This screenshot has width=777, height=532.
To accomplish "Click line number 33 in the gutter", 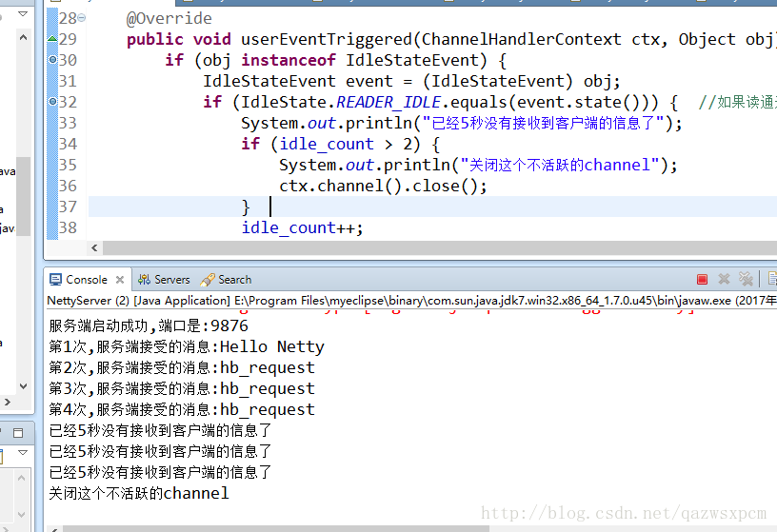I will click(68, 123).
